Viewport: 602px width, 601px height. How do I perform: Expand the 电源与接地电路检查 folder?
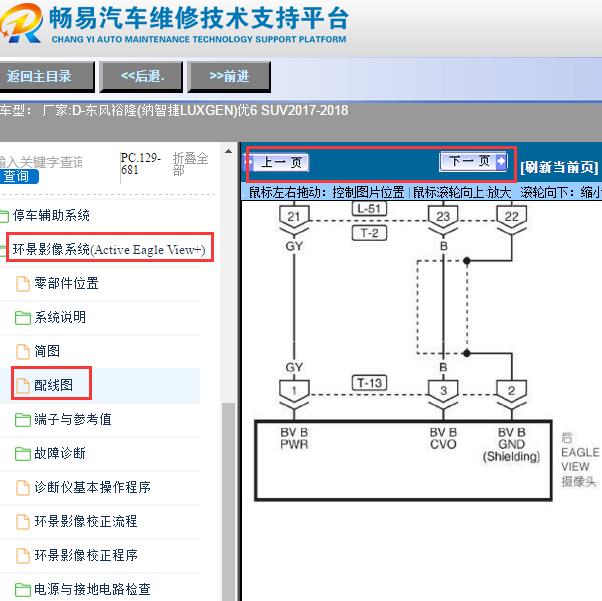coord(93,589)
